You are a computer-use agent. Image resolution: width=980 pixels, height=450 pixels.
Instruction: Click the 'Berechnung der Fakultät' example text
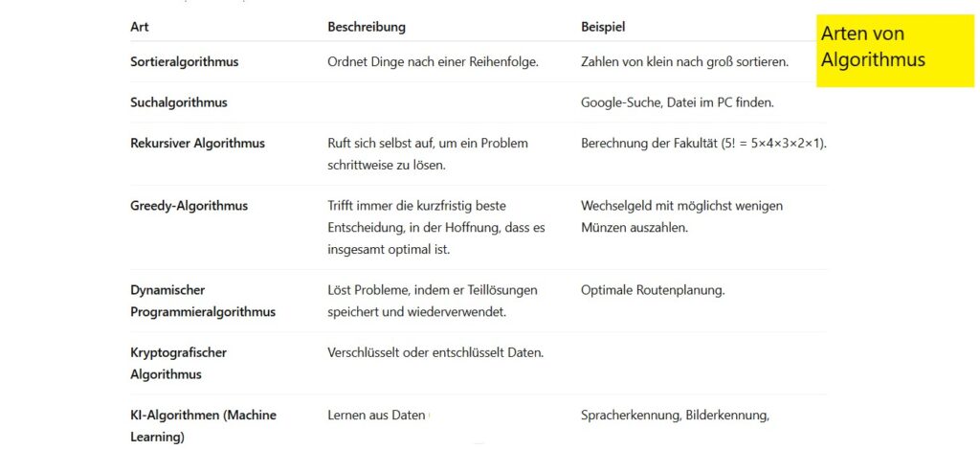pyautogui.click(x=703, y=143)
